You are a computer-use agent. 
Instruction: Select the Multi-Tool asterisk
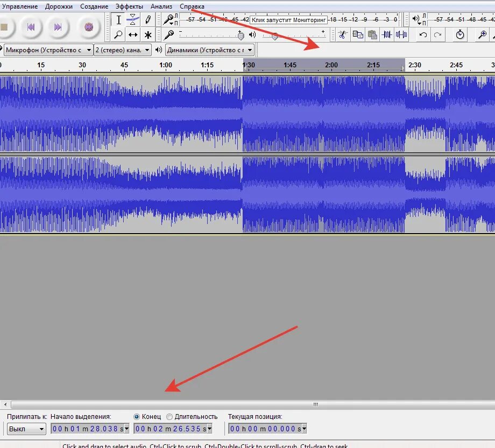coord(148,34)
